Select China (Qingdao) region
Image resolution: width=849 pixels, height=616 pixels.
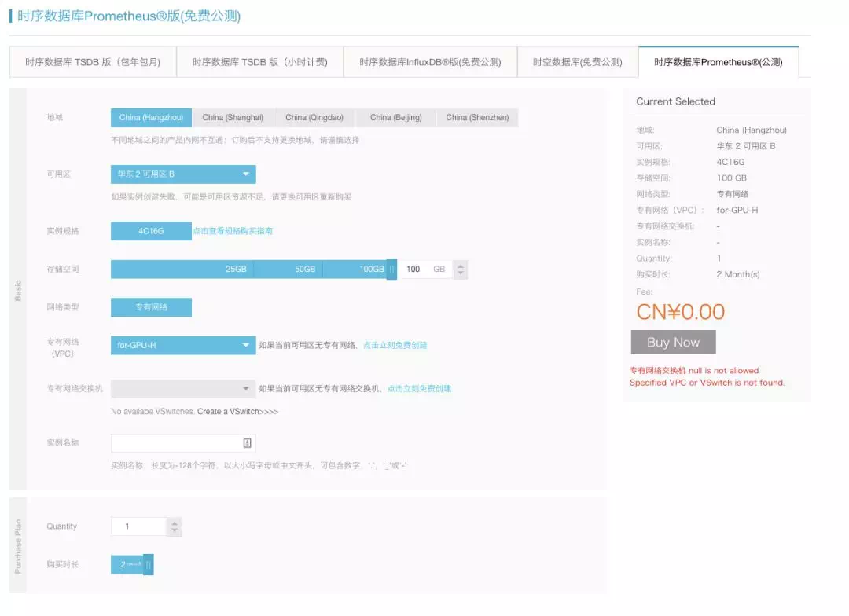[314, 117]
